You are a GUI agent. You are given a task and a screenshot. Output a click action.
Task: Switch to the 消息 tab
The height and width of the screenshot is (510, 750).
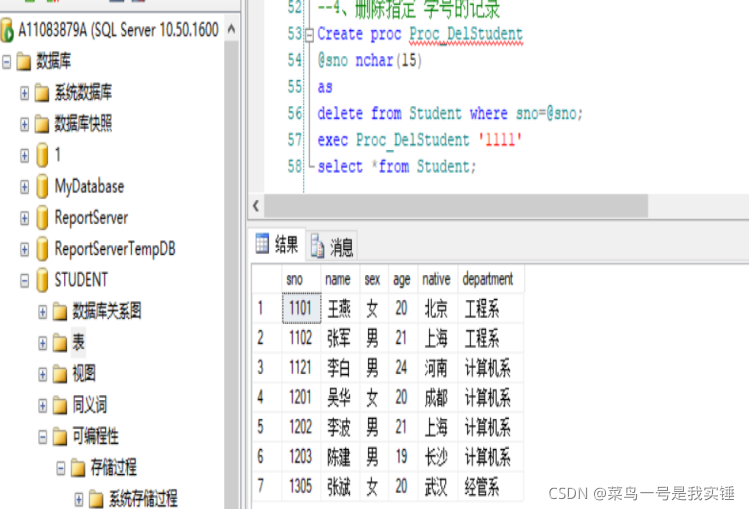click(x=332, y=246)
